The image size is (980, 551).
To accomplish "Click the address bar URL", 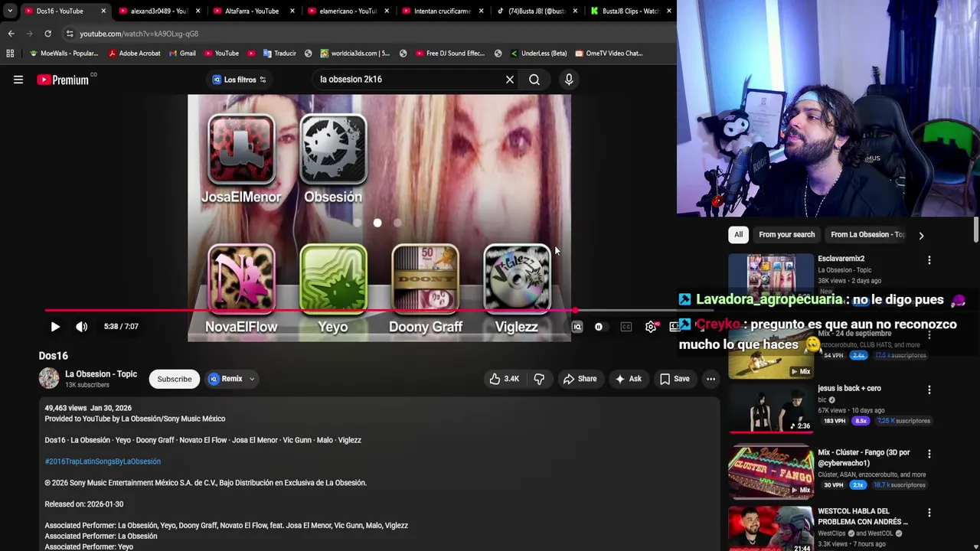I will [139, 34].
